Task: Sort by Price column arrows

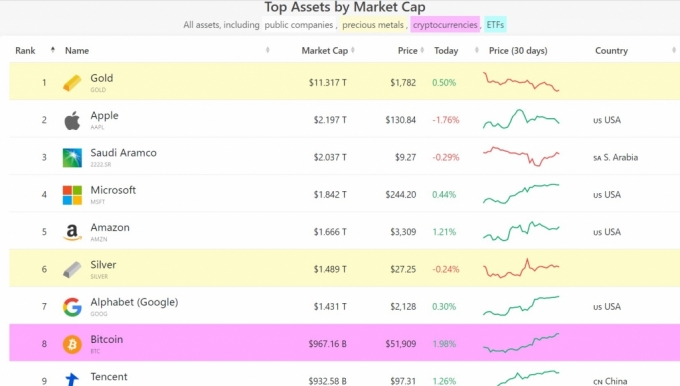Action: (x=422, y=50)
